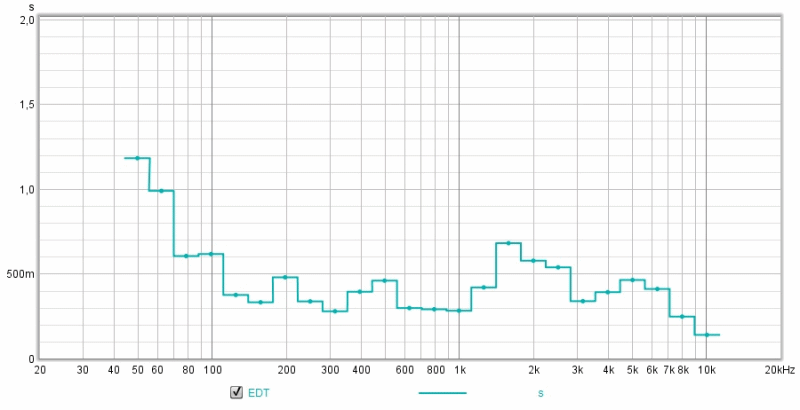Click the '800' frequency axis label
This screenshot has width=800, height=410.
click(436, 370)
